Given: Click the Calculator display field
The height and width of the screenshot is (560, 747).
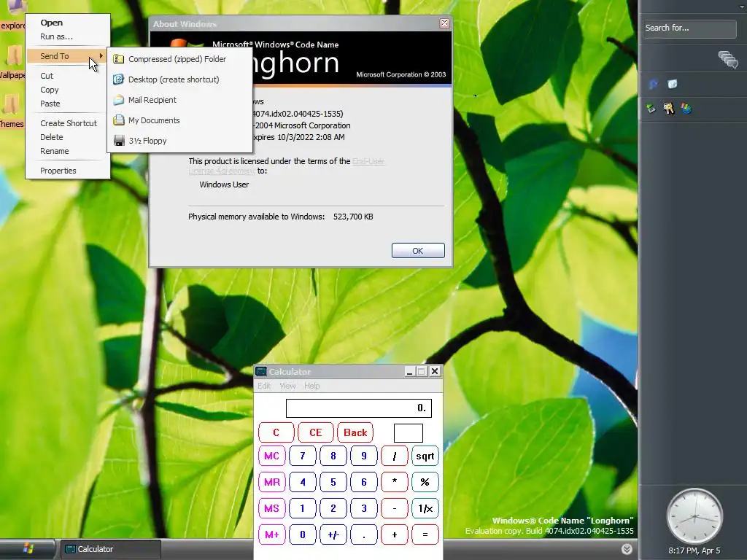Looking at the screenshot, I should click(359, 408).
